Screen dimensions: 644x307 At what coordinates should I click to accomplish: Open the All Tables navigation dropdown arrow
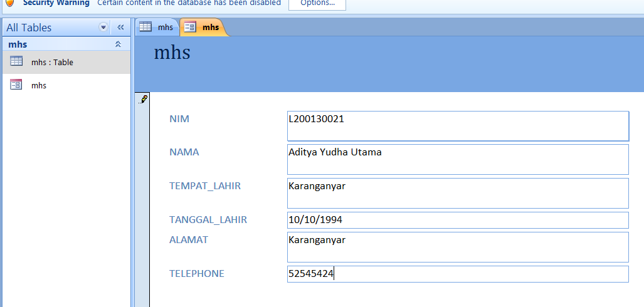[x=103, y=28]
